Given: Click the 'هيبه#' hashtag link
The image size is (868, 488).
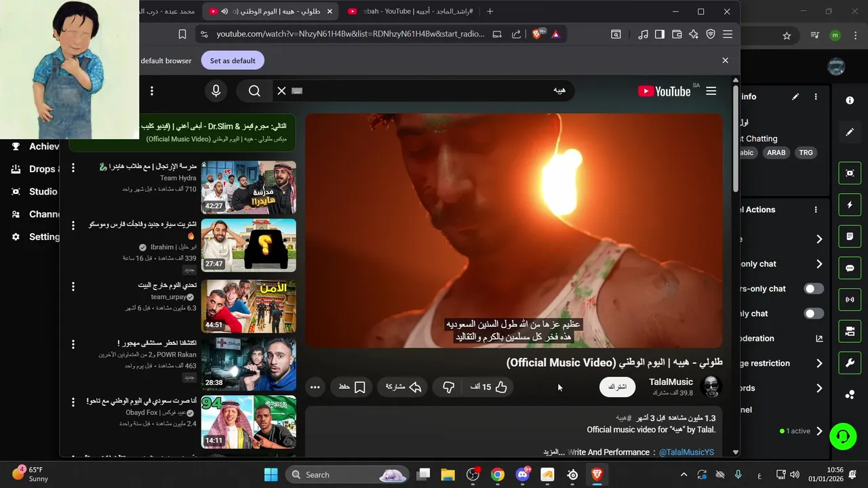Looking at the screenshot, I should point(624,418).
